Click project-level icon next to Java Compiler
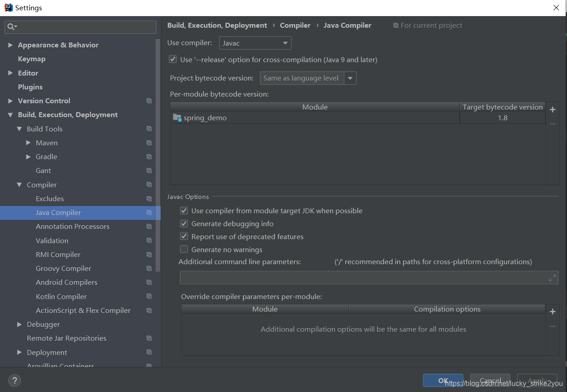 [149, 213]
